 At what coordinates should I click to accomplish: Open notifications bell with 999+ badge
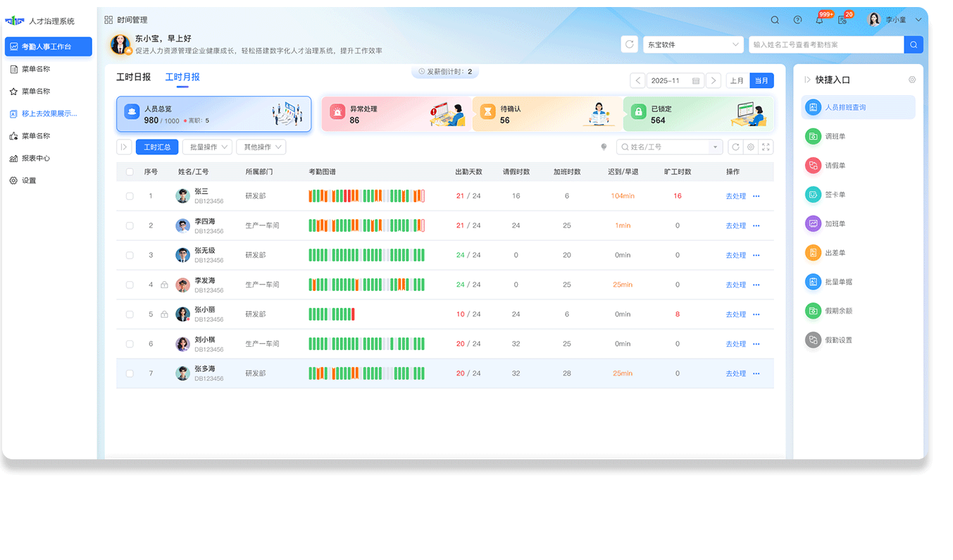[x=819, y=20]
